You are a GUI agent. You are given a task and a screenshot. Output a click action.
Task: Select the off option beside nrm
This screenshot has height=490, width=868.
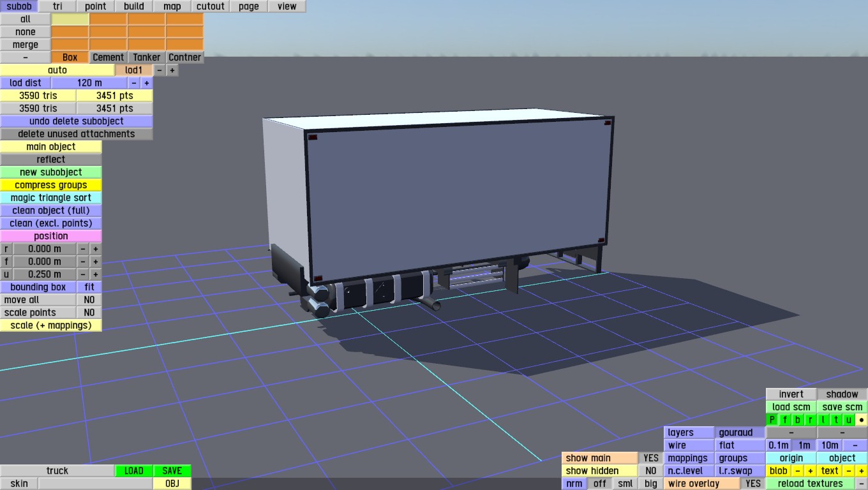(600, 484)
